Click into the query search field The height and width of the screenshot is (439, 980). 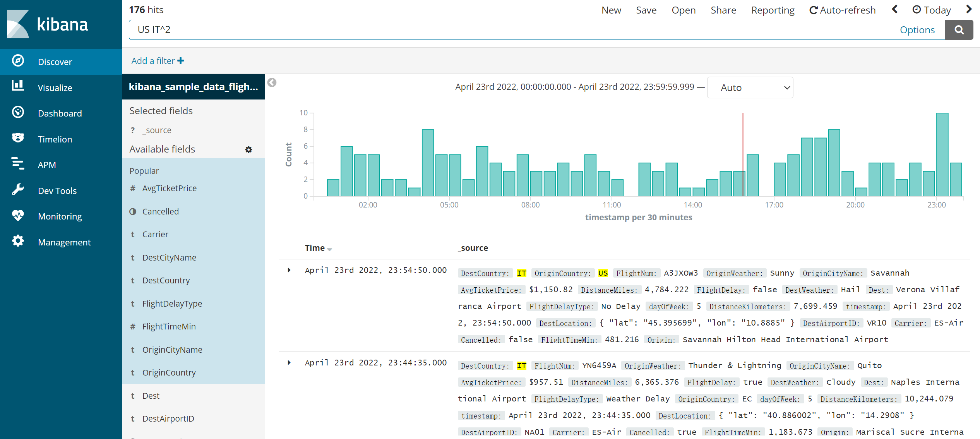(x=503, y=30)
